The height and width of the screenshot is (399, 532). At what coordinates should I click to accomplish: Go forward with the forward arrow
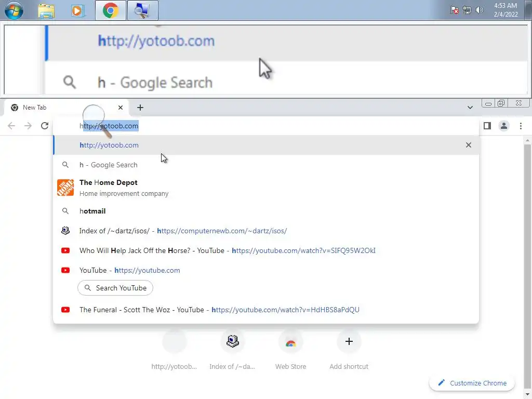coord(28,126)
